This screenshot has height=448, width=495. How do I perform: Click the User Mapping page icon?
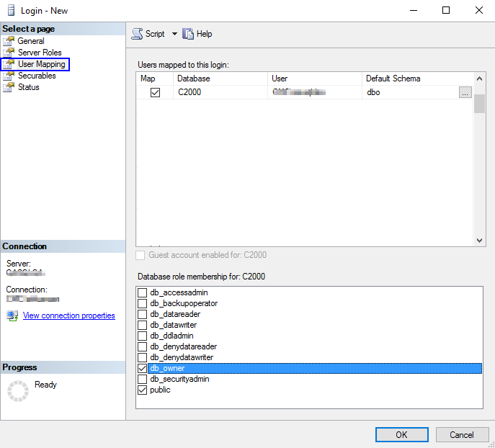(x=9, y=64)
